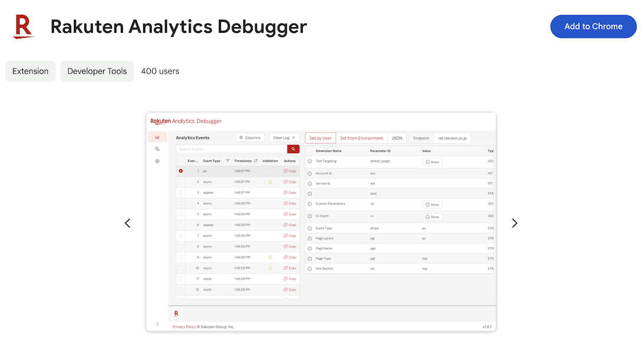Go to the next screenshot arrow
The width and height of the screenshot is (644, 346).
point(514,223)
